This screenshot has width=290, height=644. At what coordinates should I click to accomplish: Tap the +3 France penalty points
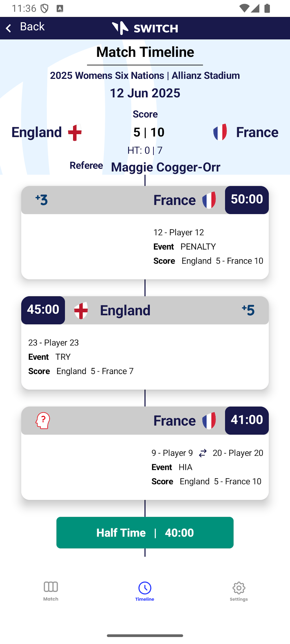42,200
